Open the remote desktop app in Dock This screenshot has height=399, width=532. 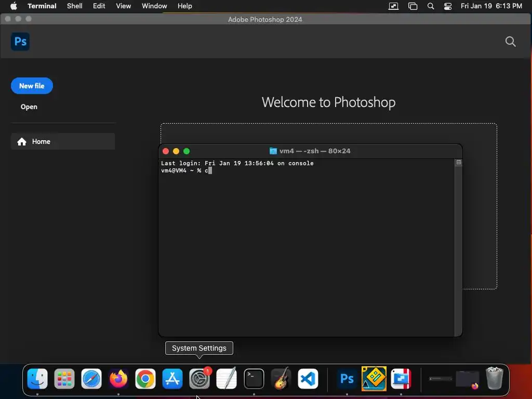(401, 379)
